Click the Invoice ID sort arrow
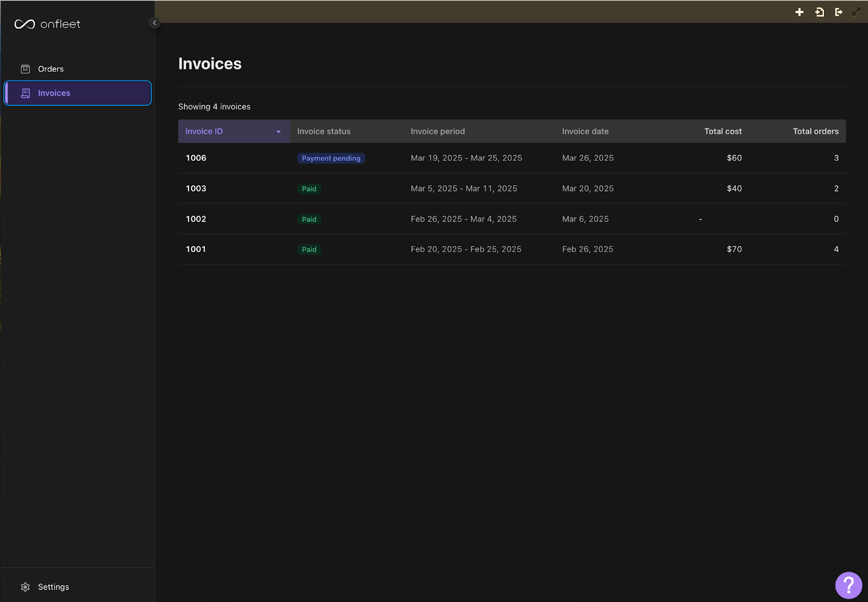Screen dimensions: 868x602 click(x=279, y=132)
